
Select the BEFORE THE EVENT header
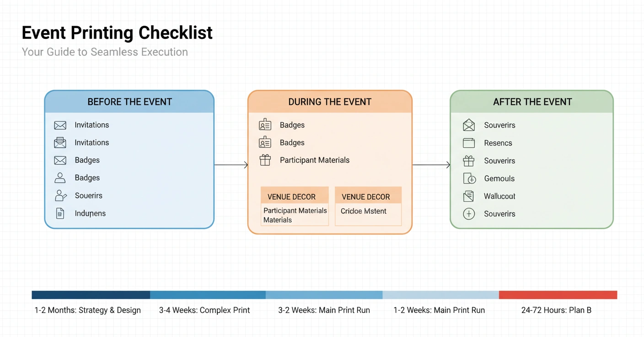[129, 102]
